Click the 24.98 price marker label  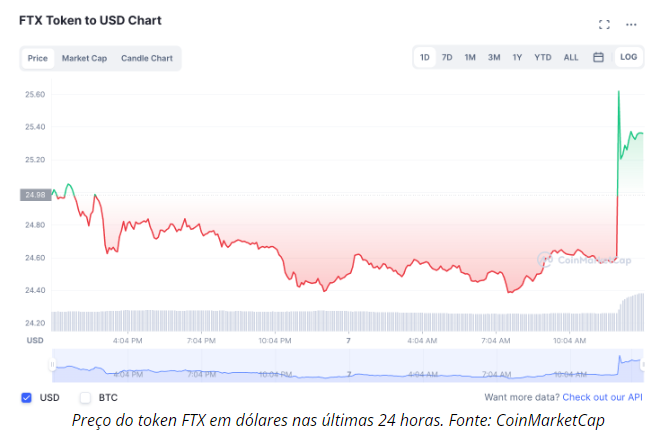(35, 195)
